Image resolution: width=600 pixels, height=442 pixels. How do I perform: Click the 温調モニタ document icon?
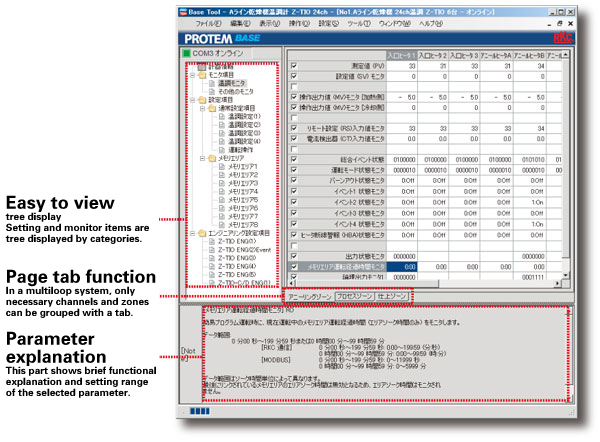212,83
